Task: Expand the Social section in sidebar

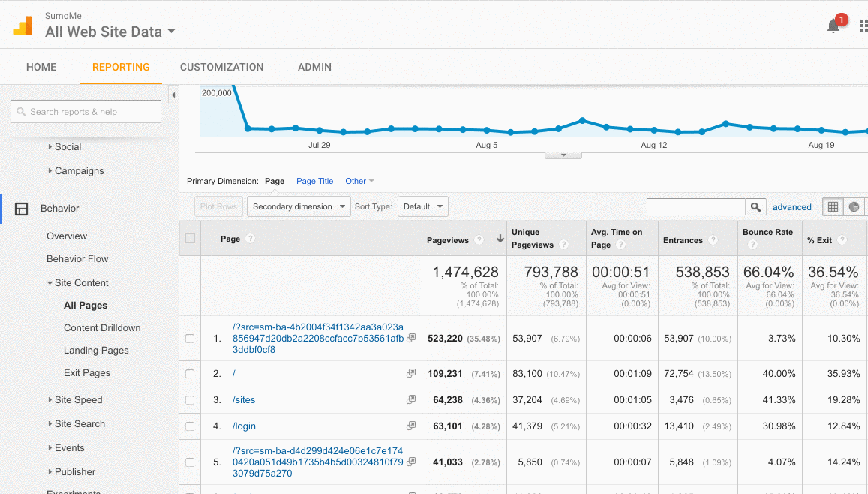Action: [x=65, y=146]
